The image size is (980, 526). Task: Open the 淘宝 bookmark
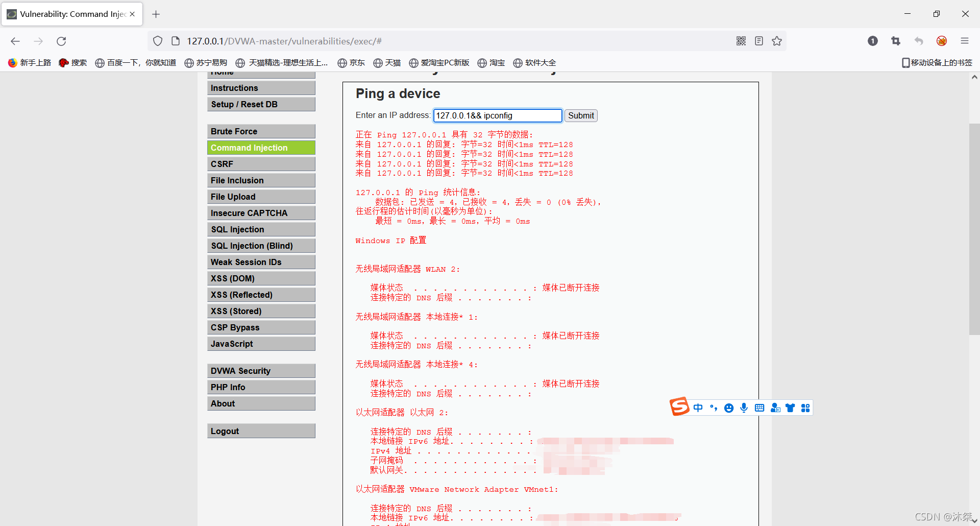491,62
